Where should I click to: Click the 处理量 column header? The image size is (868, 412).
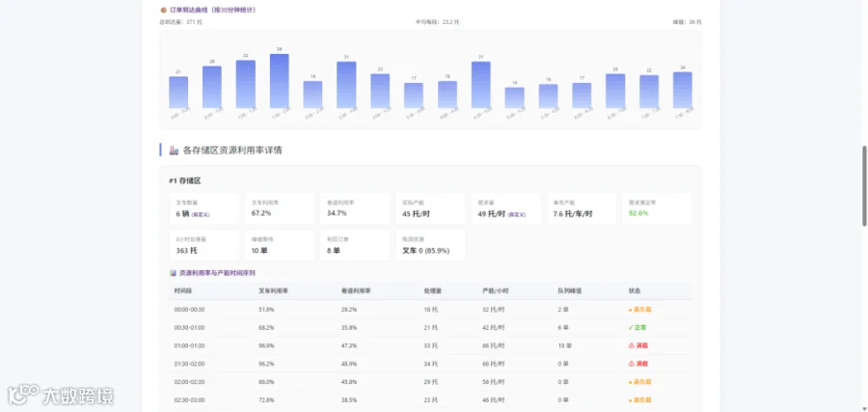click(x=432, y=290)
